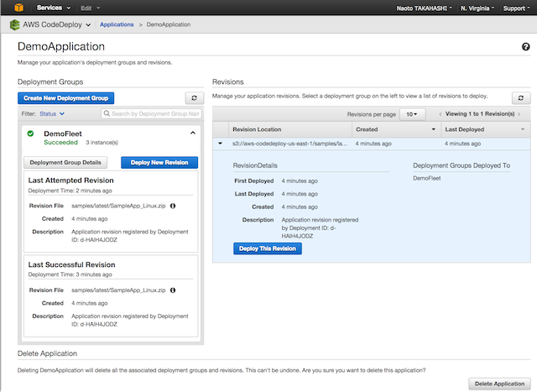Click the 3 instance(s) text
Viewport: 537px width, 392px height.
[102, 143]
